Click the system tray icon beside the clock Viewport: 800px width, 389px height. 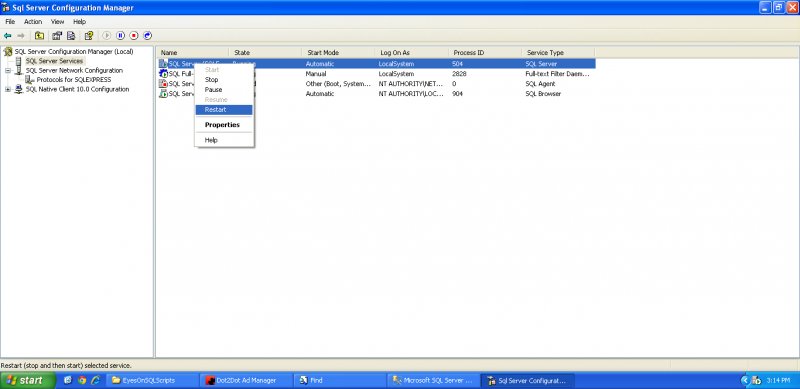757,380
